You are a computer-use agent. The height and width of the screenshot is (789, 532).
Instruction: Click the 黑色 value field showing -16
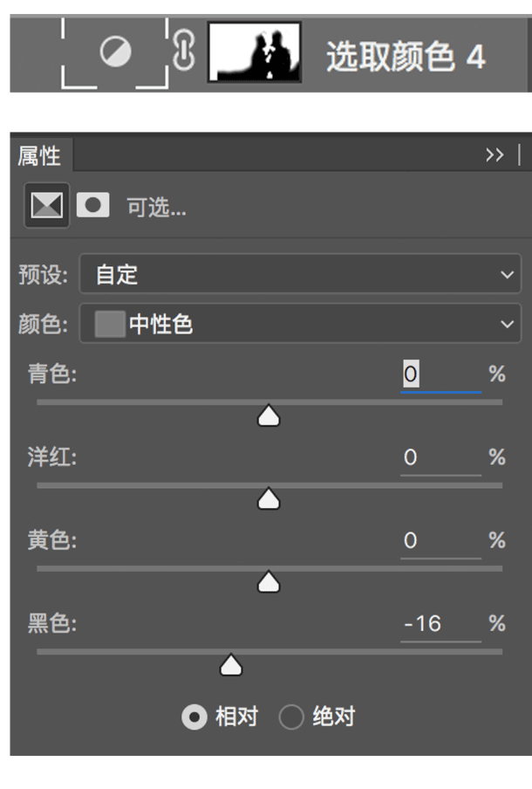[440, 623]
